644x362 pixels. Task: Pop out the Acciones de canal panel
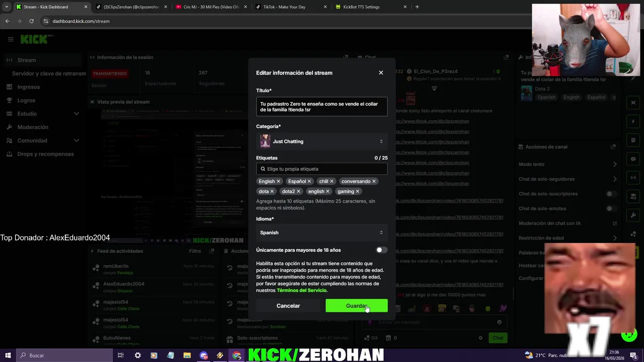coord(613,147)
